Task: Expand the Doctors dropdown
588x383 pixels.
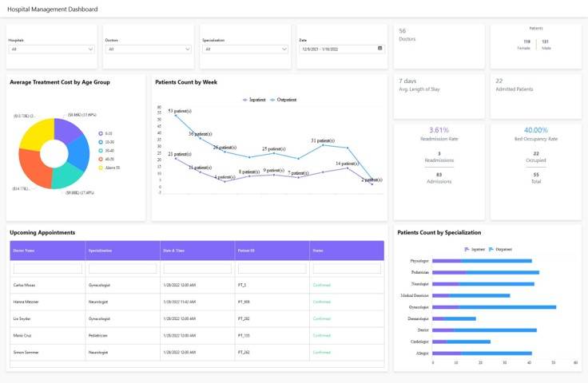Action: coord(149,49)
